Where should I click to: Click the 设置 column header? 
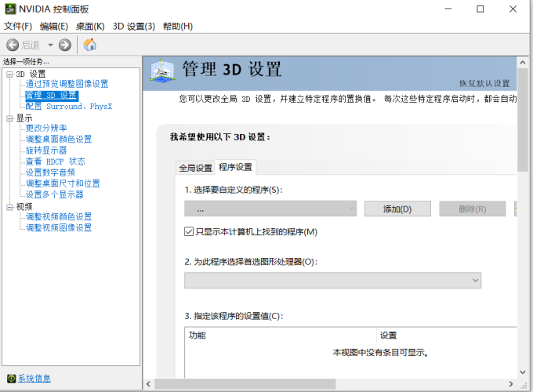pos(447,336)
